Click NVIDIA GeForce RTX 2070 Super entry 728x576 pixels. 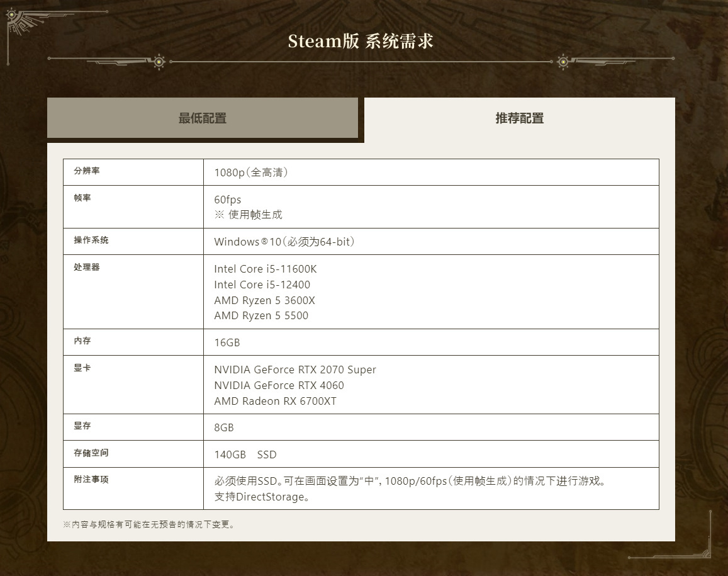[295, 370]
